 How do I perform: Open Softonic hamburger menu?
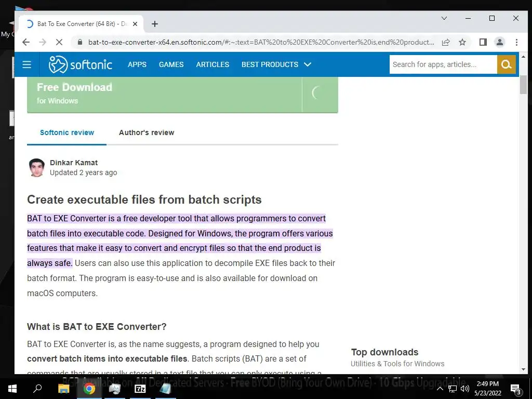point(27,64)
